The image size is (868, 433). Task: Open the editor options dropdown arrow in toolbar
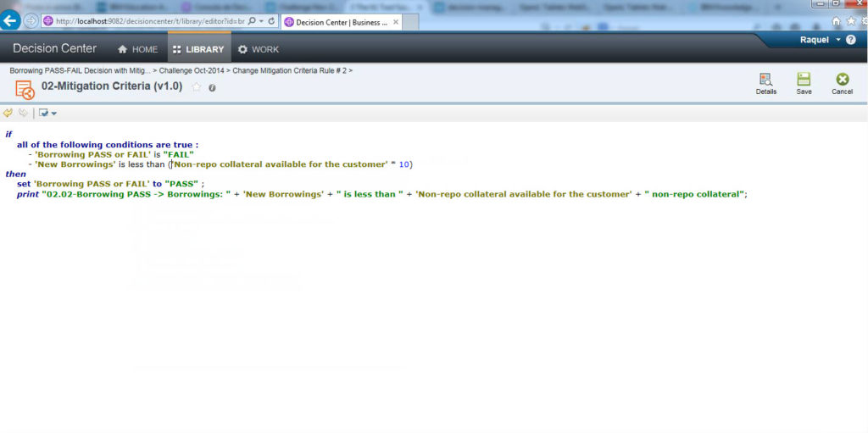coord(54,114)
